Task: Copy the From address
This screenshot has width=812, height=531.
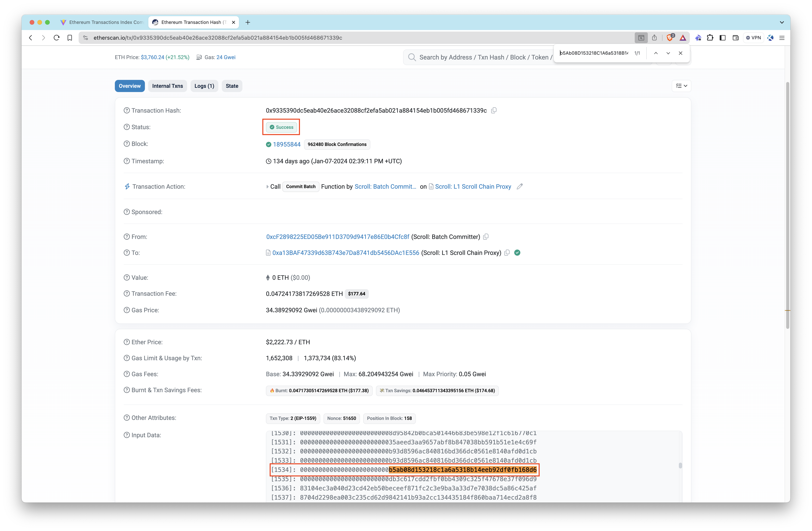Action: tap(486, 237)
